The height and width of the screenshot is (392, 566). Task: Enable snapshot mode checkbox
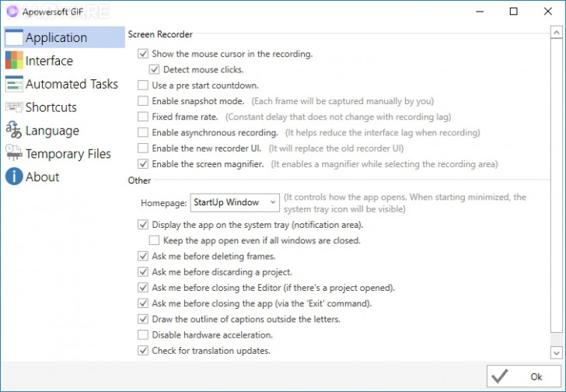143,100
